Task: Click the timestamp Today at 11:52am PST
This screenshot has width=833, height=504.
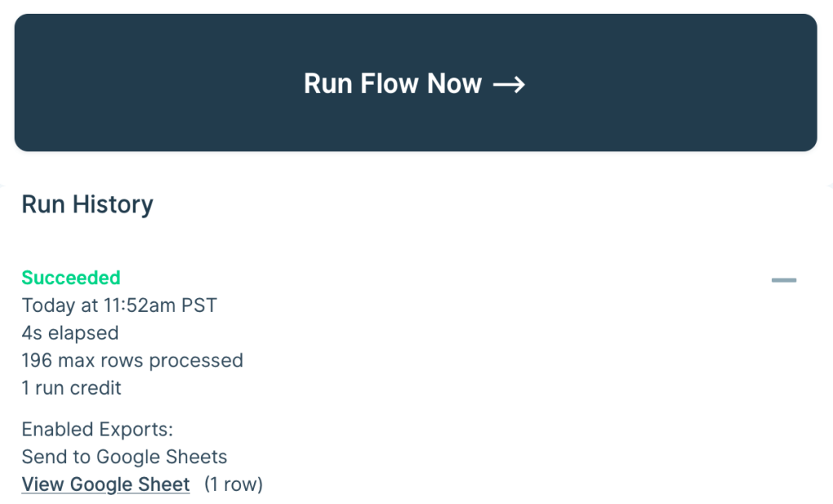Action: pos(119,305)
